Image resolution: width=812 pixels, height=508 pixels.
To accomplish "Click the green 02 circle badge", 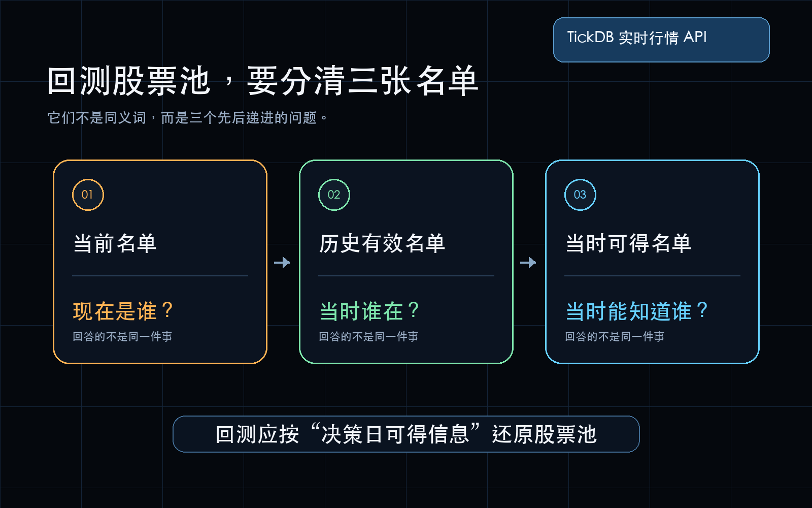I will tap(334, 195).
